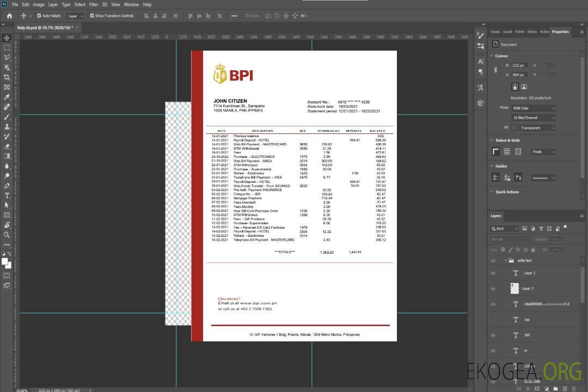
Task: Select the Rectangle shape tool
Action: [x=7, y=215]
